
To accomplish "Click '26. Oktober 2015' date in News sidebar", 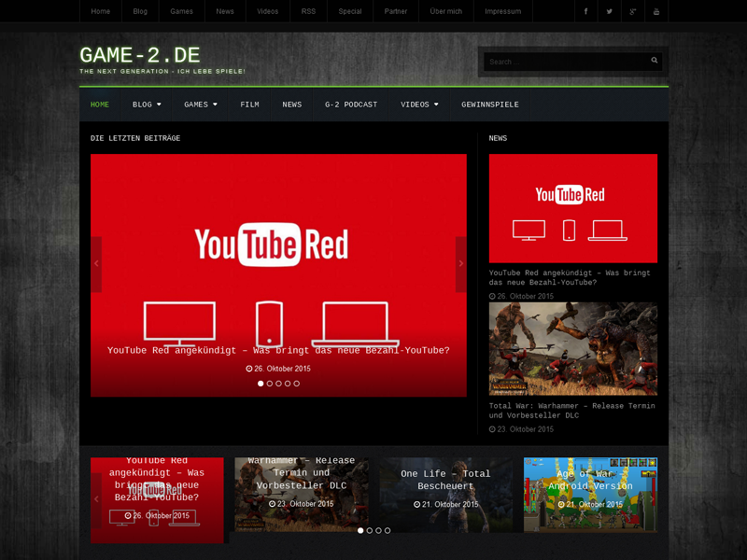I will pyautogui.click(x=522, y=296).
